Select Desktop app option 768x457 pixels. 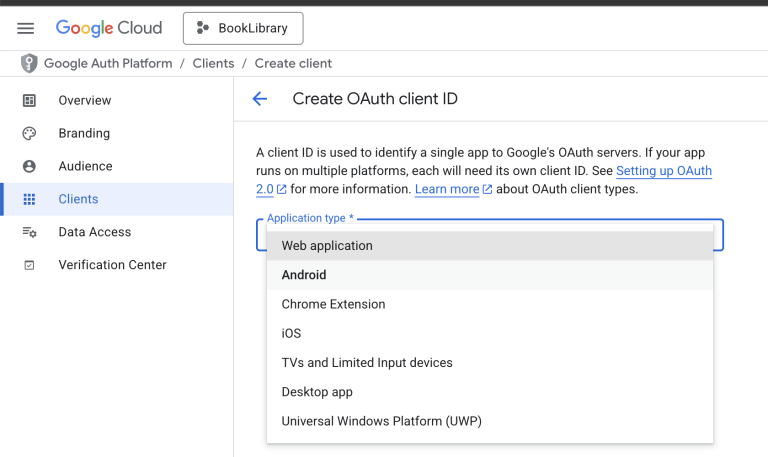point(317,392)
